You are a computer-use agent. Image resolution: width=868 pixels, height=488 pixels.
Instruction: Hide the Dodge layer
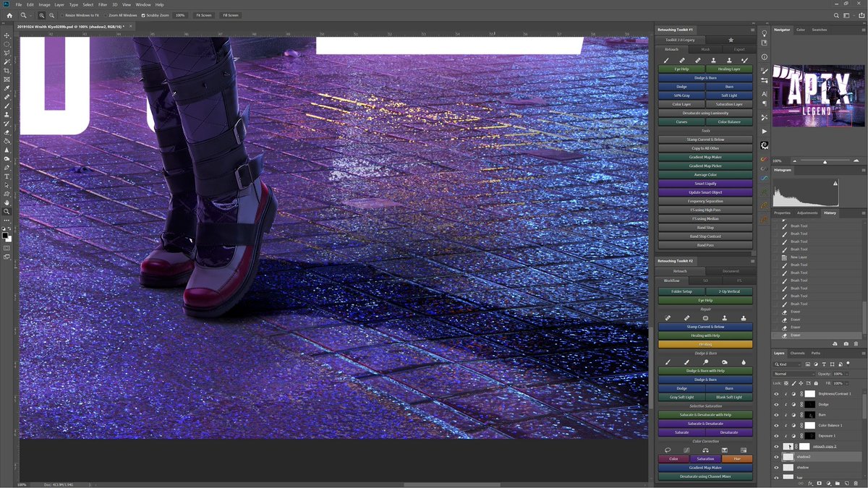776,404
